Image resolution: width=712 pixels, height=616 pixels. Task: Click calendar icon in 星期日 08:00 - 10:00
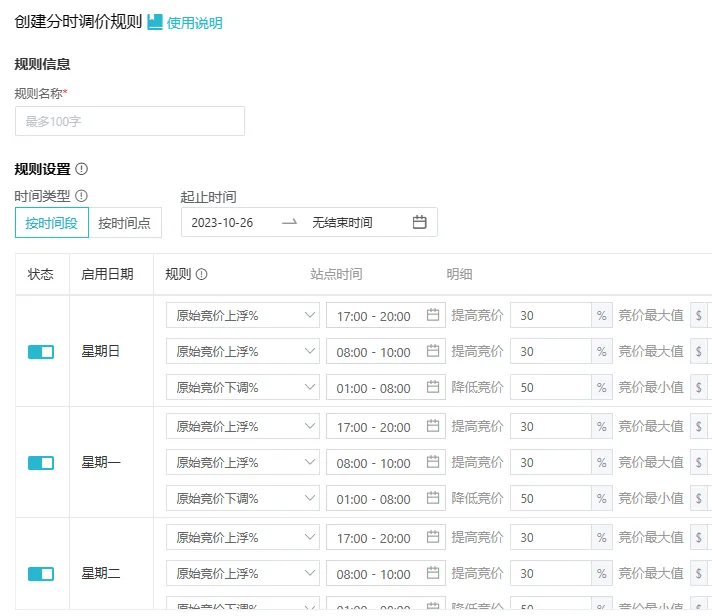[433, 350]
